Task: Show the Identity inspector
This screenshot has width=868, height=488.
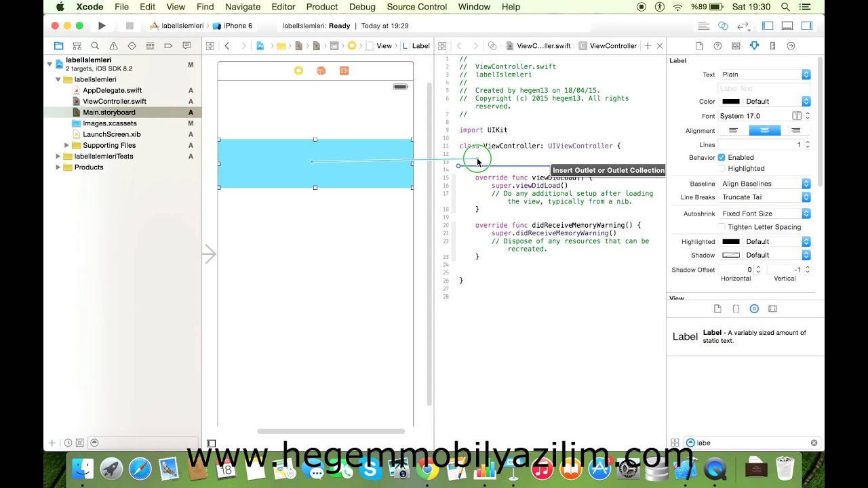Action: (x=736, y=46)
